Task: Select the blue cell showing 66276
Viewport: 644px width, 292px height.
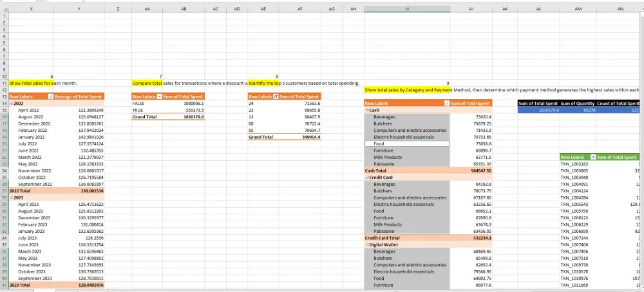Action: pyautogui.click(x=578, y=111)
